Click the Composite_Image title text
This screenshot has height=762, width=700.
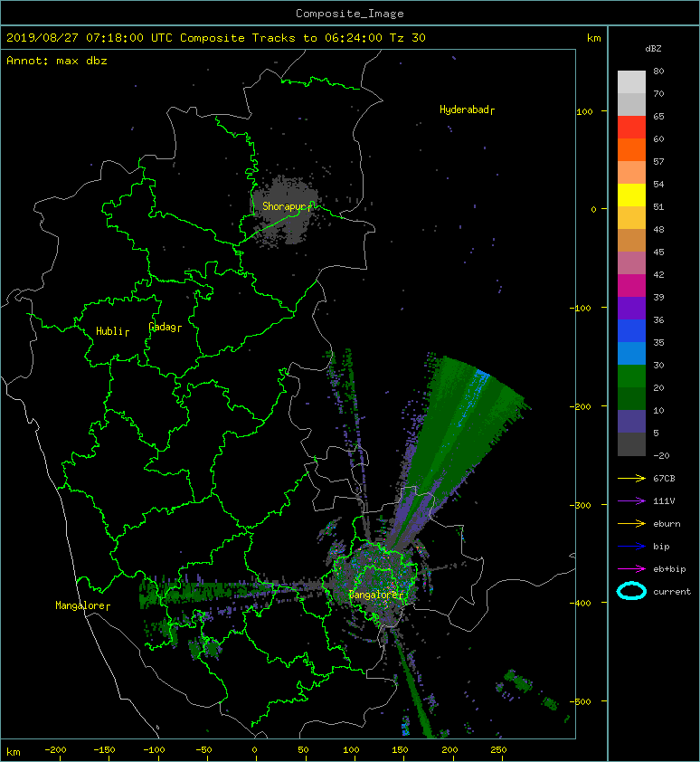click(x=350, y=14)
